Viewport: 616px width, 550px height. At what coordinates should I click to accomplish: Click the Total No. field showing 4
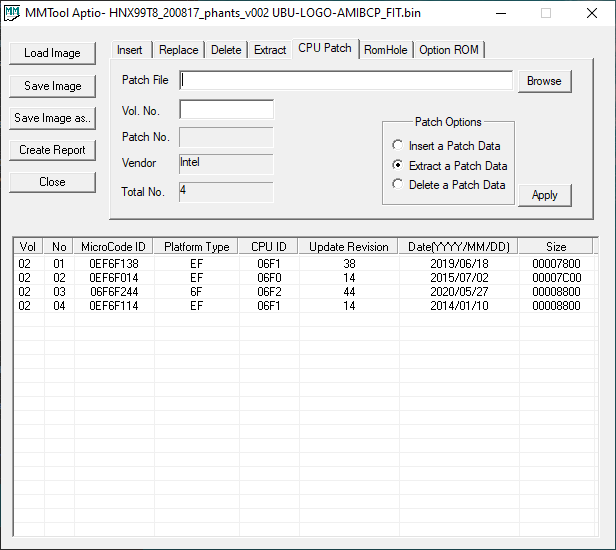tap(226, 192)
